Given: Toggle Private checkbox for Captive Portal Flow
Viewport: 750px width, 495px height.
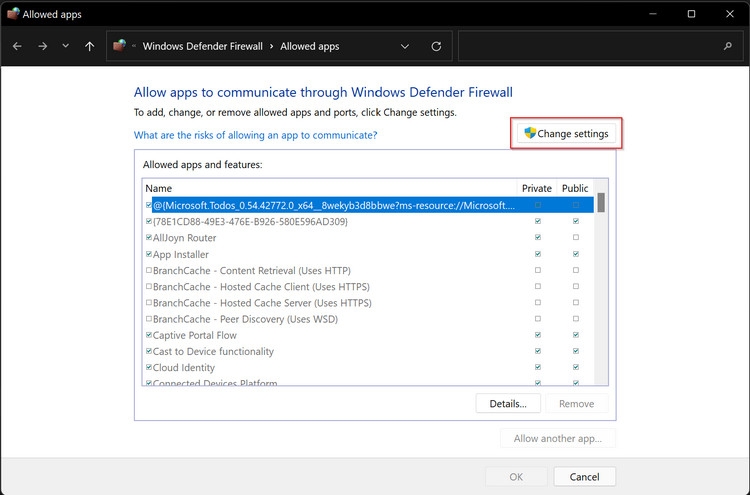Looking at the screenshot, I should coord(538,334).
